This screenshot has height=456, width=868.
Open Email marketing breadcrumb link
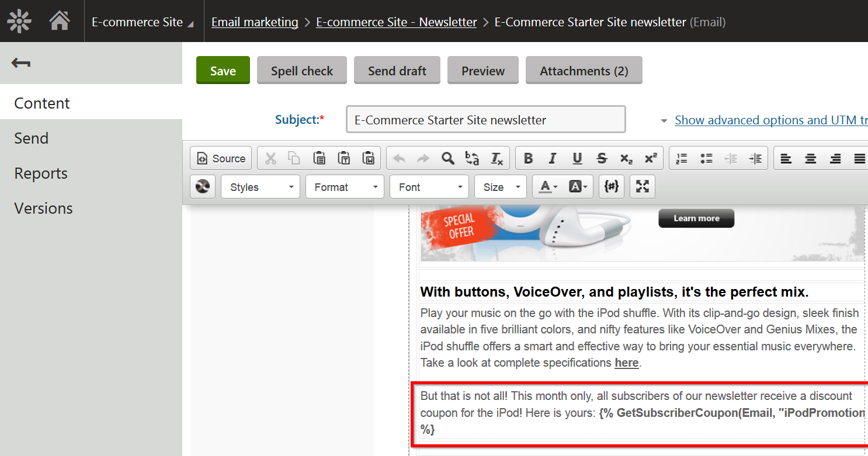point(255,22)
